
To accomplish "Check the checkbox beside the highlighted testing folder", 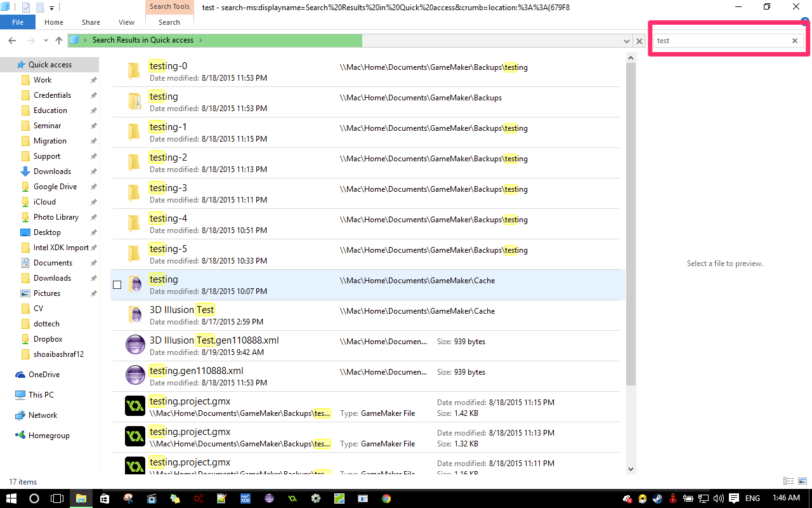I will pos(117,284).
